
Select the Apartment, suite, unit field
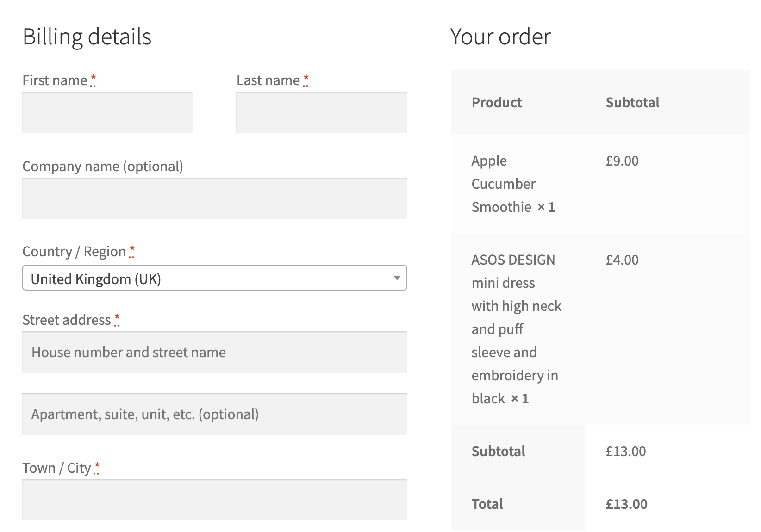pyautogui.click(x=215, y=414)
